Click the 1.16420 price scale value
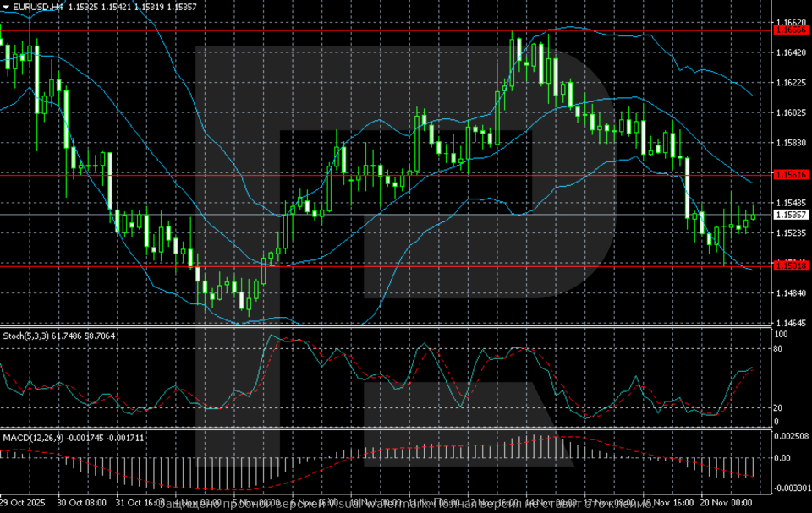This screenshot has width=812, height=513. coord(790,52)
